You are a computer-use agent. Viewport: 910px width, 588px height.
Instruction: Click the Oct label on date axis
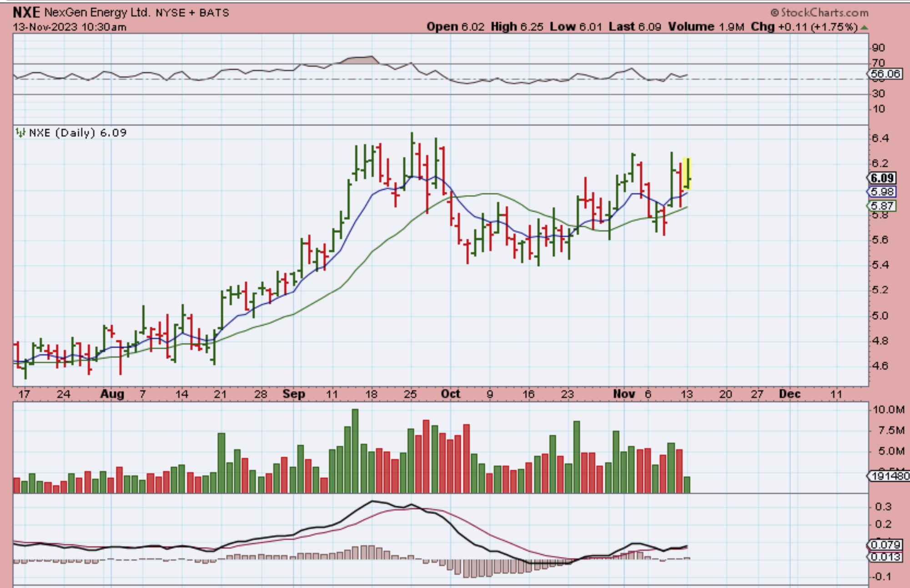pyautogui.click(x=450, y=394)
